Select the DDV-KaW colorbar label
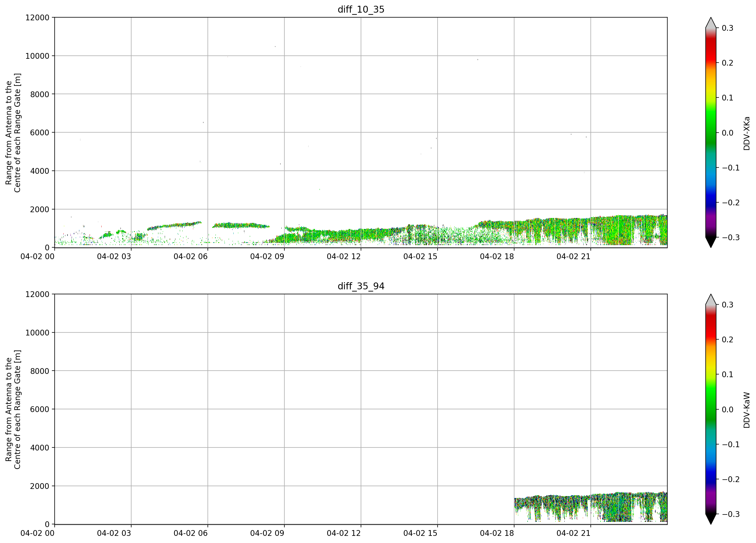 tap(746, 410)
